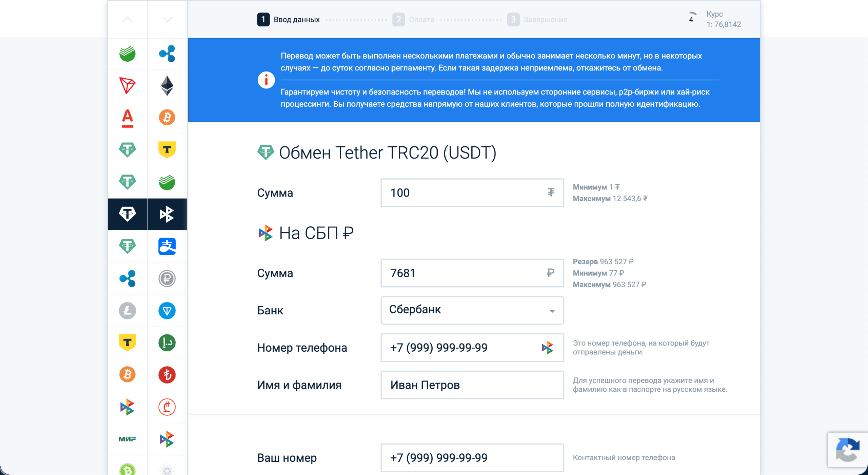Focus the Номер телефона input field

(472, 348)
